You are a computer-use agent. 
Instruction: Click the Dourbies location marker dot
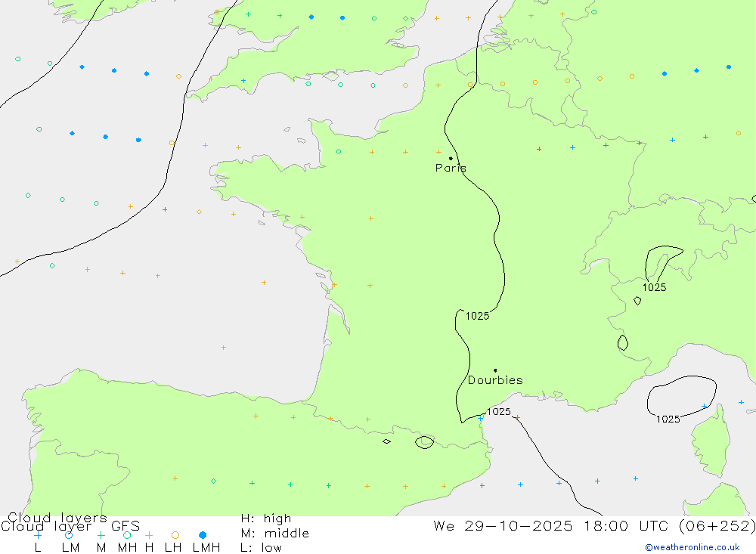pyautogui.click(x=495, y=370)
